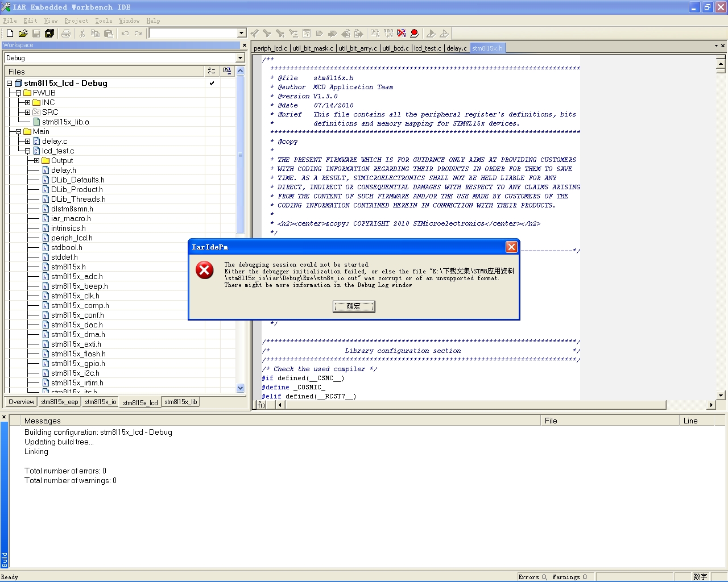The image size is (728, 582).
Task: Click the quick search input field
Action: point(193,34)
